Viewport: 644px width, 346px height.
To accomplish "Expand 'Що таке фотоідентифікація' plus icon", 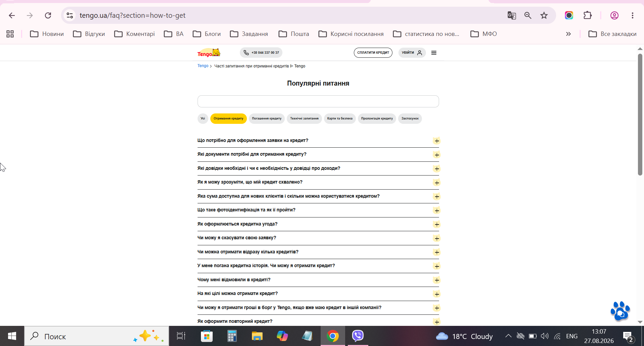I will [436, 210].
